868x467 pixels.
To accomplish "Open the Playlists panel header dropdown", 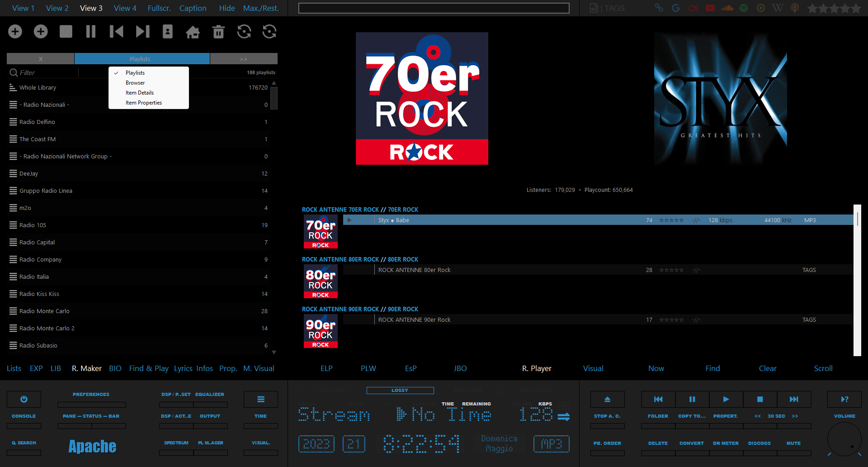I will 142,59.
